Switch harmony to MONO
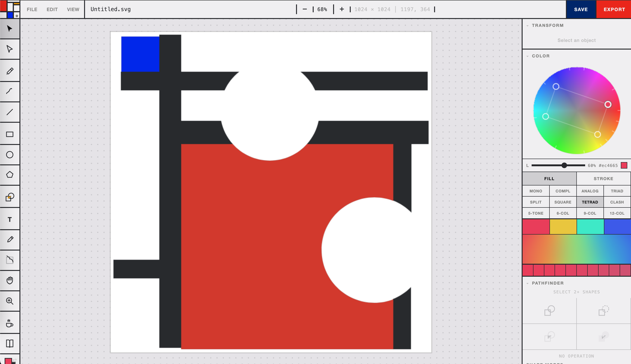The width and height of the screenshot is (631, 364). (x=536, y=191)
